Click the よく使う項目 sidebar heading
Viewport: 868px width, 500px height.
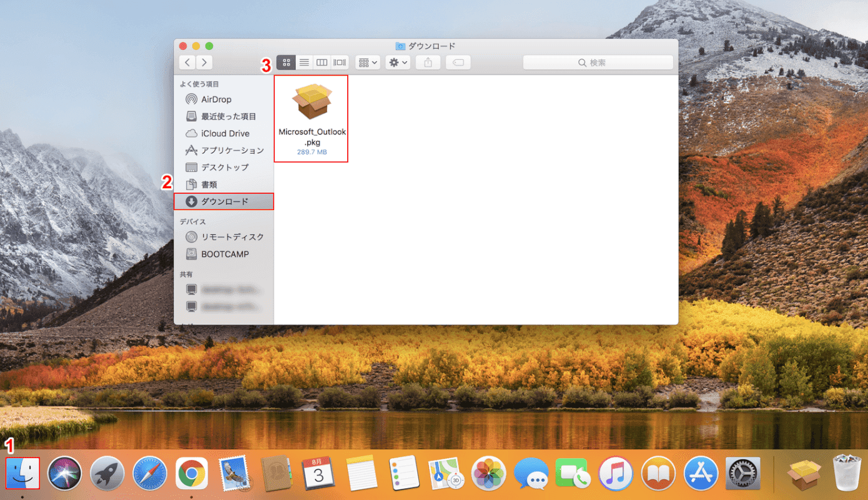point(199,84)
